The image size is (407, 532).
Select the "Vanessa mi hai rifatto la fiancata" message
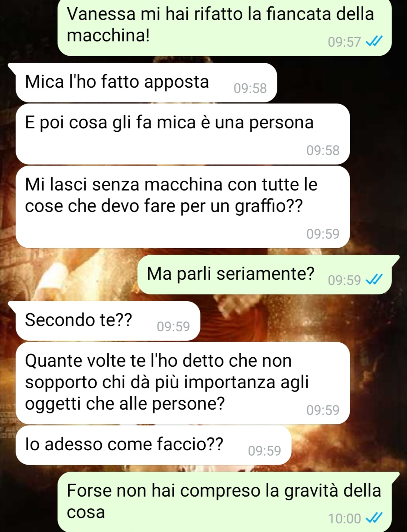(225, 27)
